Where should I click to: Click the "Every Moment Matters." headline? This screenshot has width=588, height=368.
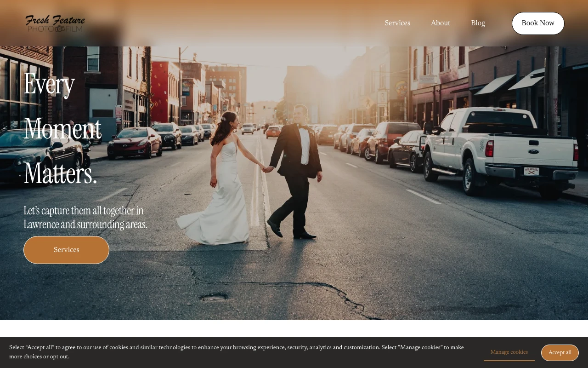(62, 129)
